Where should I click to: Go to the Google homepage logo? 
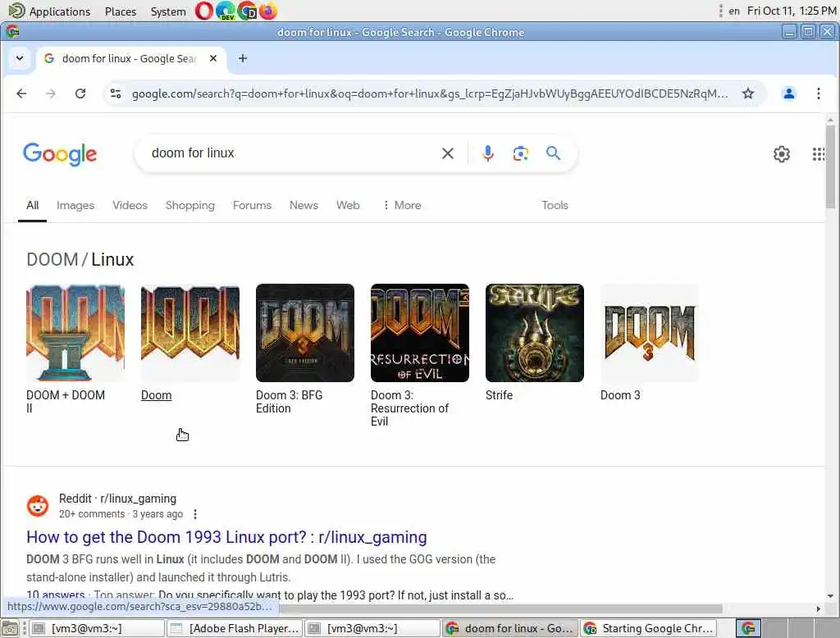(60, 154)
